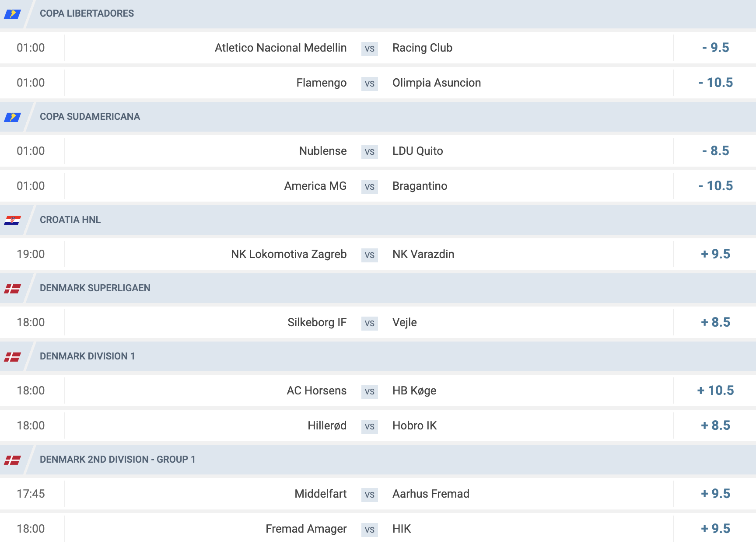
Task: Open the NK Lokomotiva Zagreb team
Action: point(289,254)
